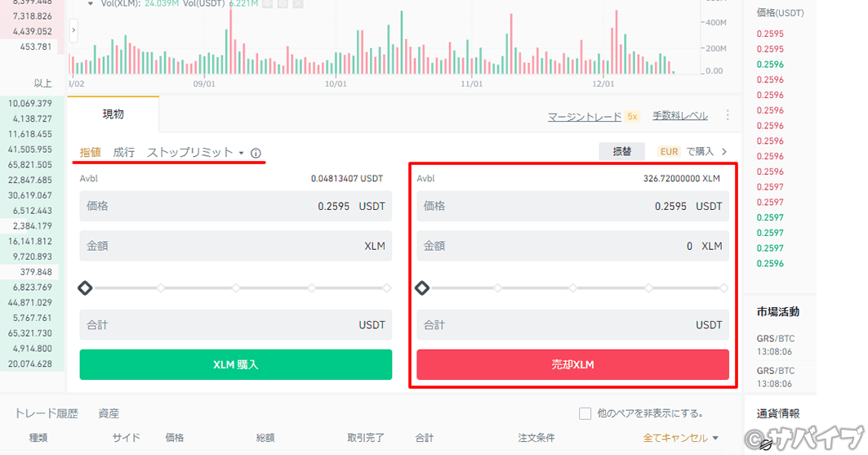Screen dimensions: 868x455
Task: Open the three-dot more options menu
Action: click(x=728, y=115)
